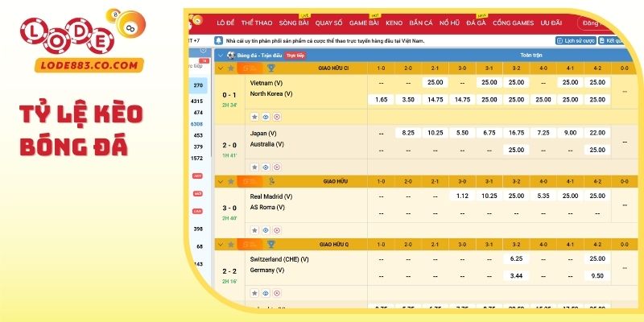The height and width of the screenshot is (322, 644).
Task: Play live stream for Switzerland vs Germany
Action: click(x=277, y=293)
